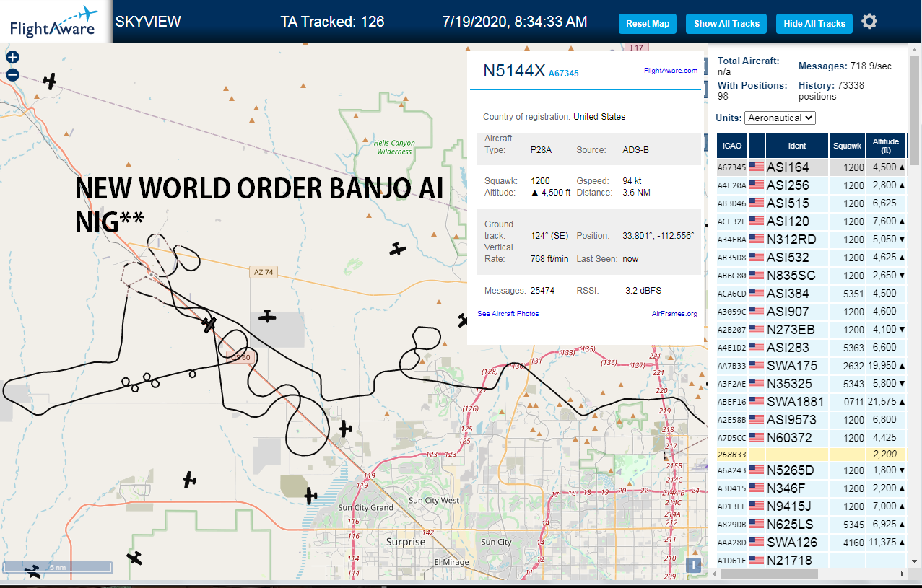Click altitude value 19,950
Screen dimensions: 922x588
coord(881,365)
